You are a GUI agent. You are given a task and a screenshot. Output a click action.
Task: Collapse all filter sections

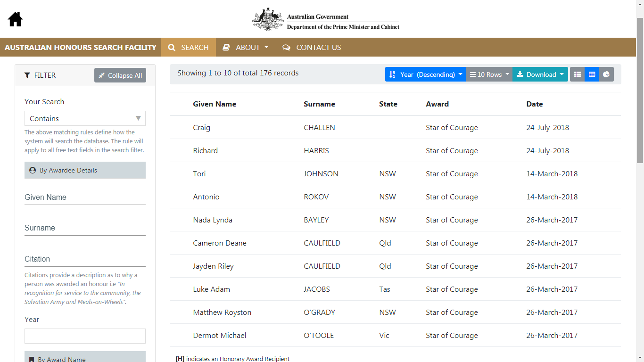(120, 75)
